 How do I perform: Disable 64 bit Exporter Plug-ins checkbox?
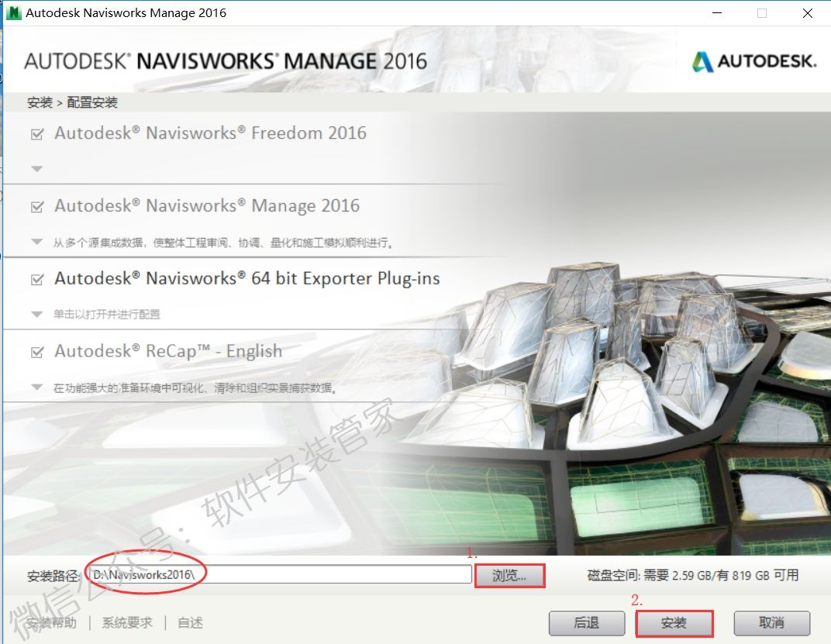pyautogui.click(x=36, y=280)
